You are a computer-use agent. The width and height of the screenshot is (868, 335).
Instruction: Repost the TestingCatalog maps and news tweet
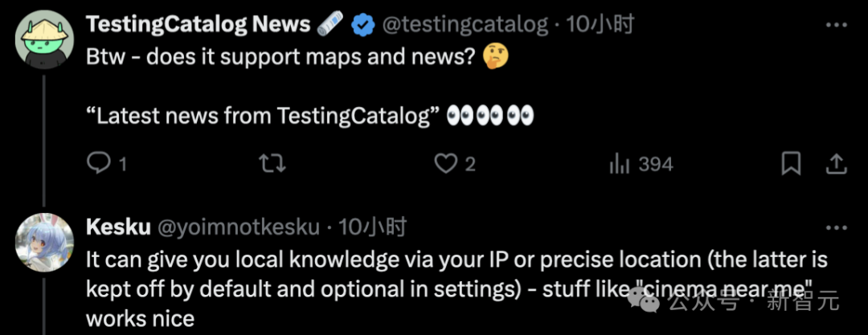[x=272, y=164]
